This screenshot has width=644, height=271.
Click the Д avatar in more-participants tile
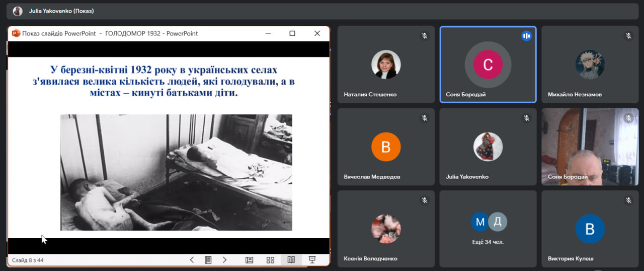[498, 222]
